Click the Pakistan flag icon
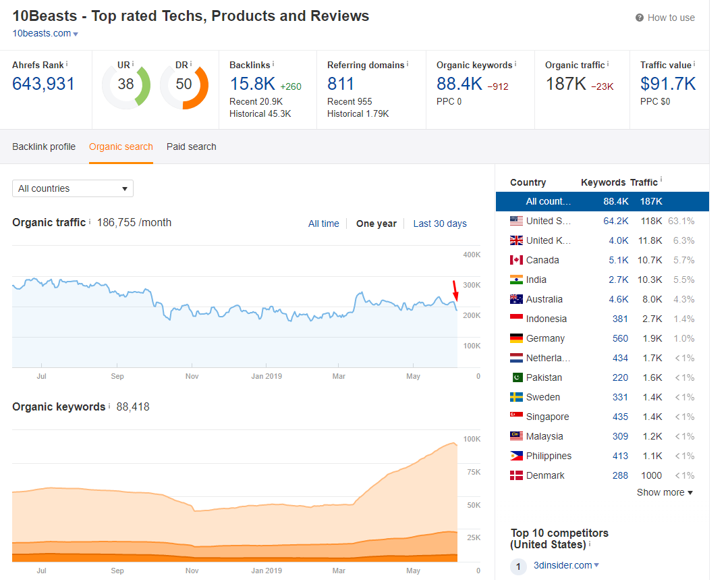Image resolution: width=728 pixels, height=580 pixels. coord(516,377)
